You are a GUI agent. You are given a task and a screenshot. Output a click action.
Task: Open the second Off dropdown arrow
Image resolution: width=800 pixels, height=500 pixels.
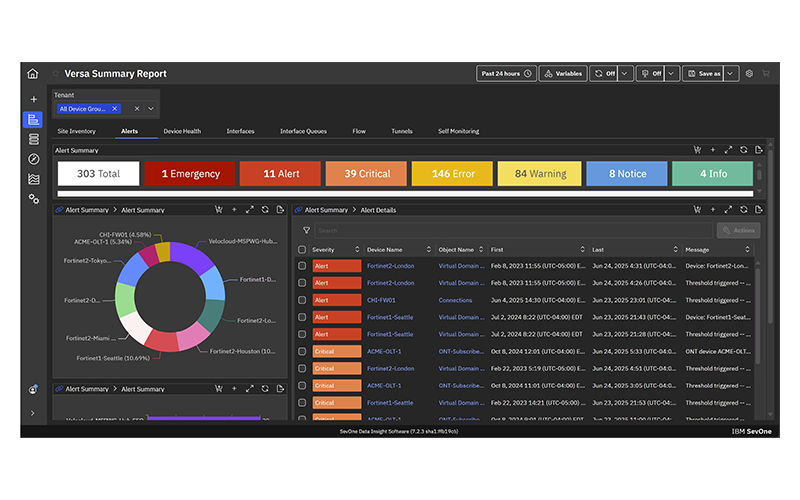671,73
